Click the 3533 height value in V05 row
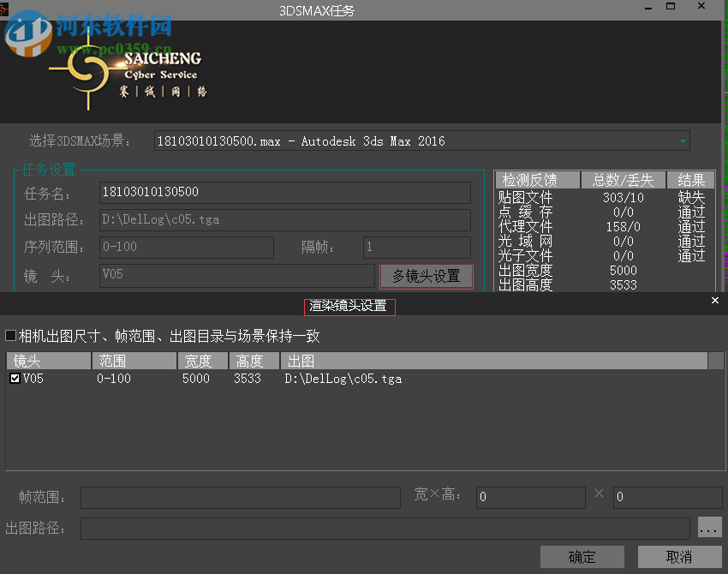This screenshot has height=574, width=728. click(248, 379)
